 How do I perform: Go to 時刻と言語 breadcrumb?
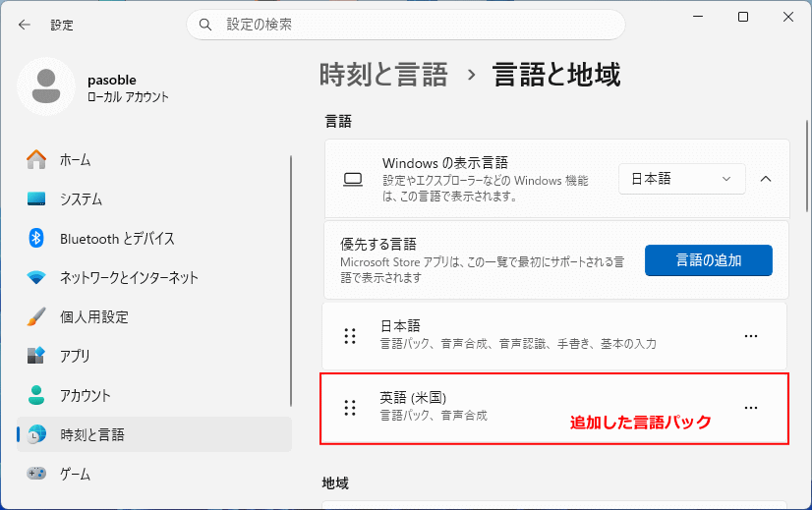[x=383, y=75]
